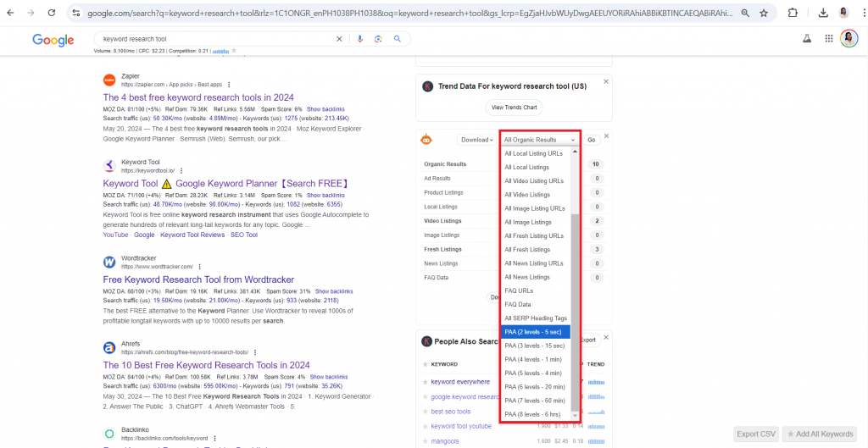The height and width of the screenshot is (448, 868).
Task: Choose All SERP Heading Tags option
Action: click(536, 318)
